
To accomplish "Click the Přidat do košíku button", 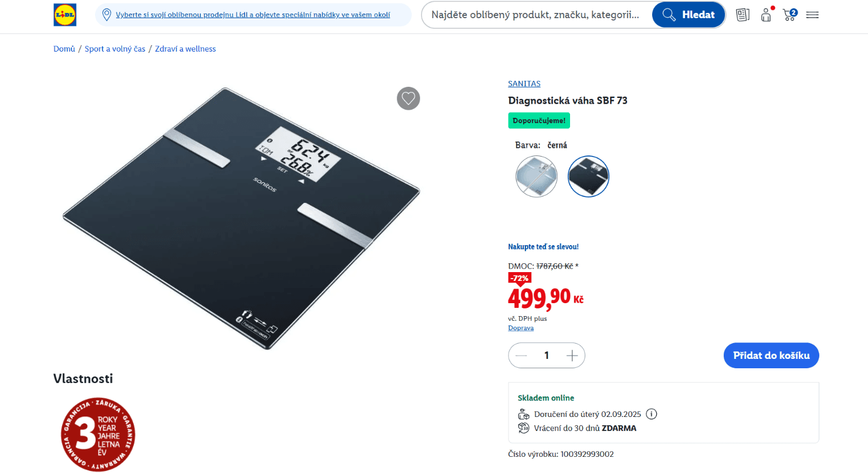I will point(771,355).
